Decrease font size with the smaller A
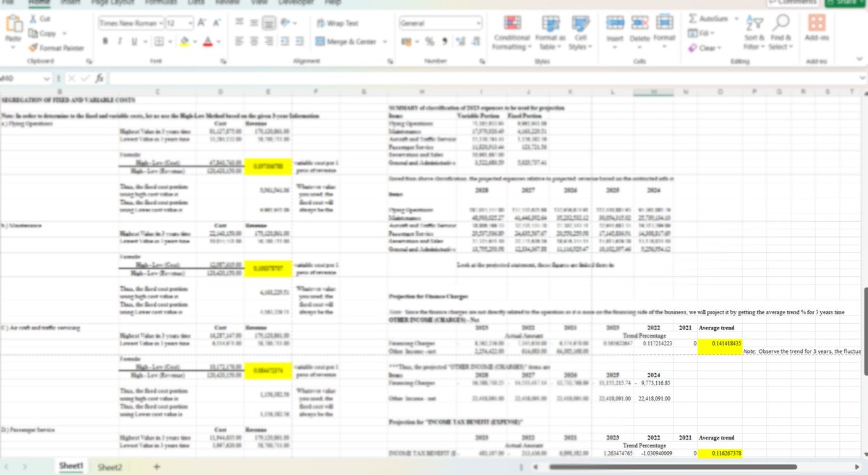868x475 pixels. coord(216,23)
